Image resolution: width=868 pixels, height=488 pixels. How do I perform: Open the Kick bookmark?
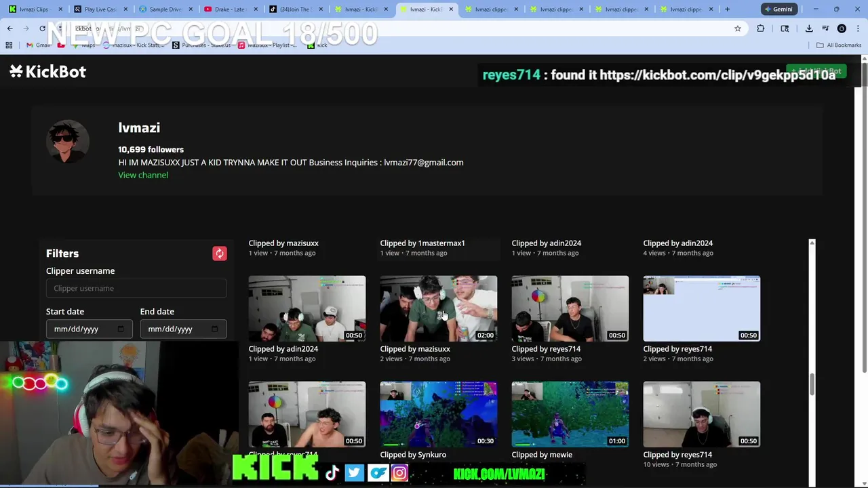tap(317, 45)
